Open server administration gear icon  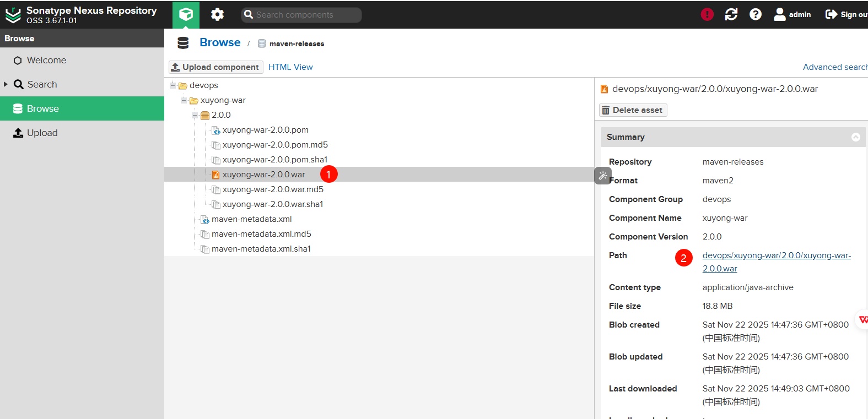pyautogui.click(x=217, y=14)
